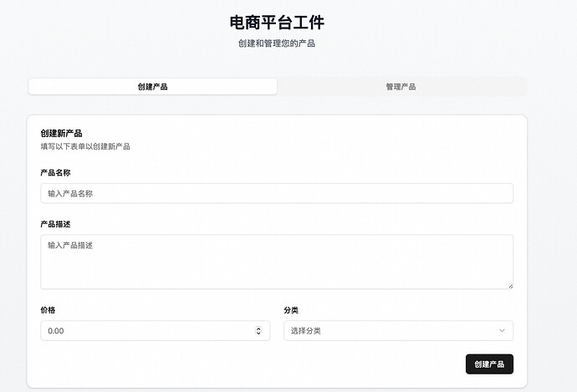Click the 创建新产品 card title
This screenshot has height=392, width=577.
(x=61, y=133)
